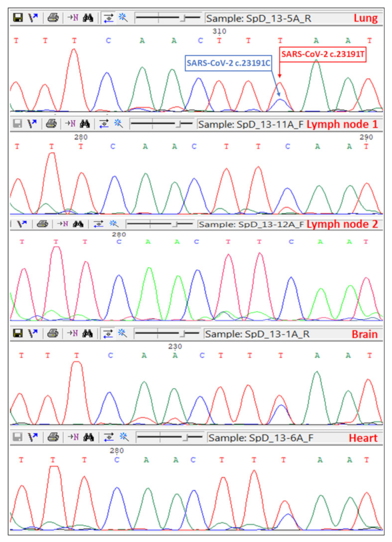Viewport: 392px width, 542px height.
Task: Click the wand star icon in SpD_13-1A_R toolbar
Action: tap(122, 333)
